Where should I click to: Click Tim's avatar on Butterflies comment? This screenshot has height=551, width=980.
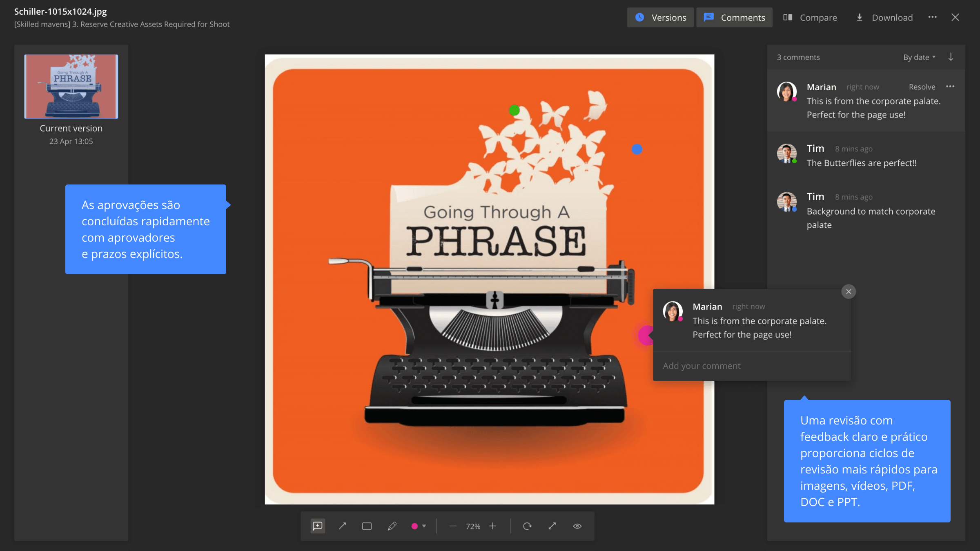(787, 153)
